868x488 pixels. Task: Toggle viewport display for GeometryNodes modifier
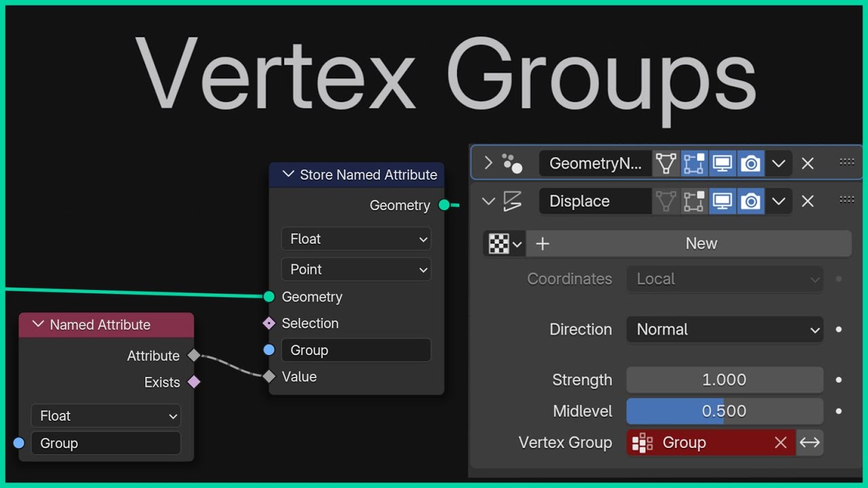[x=722, y=163]
